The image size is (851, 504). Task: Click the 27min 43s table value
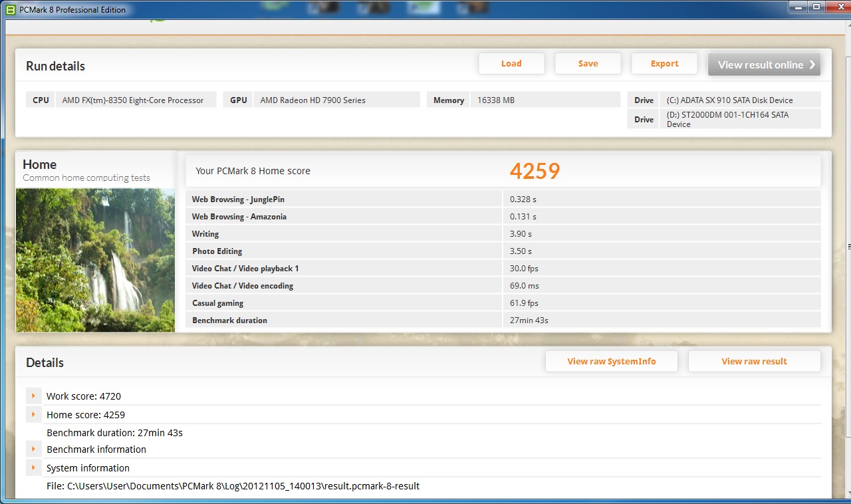[x=529, y=320]
